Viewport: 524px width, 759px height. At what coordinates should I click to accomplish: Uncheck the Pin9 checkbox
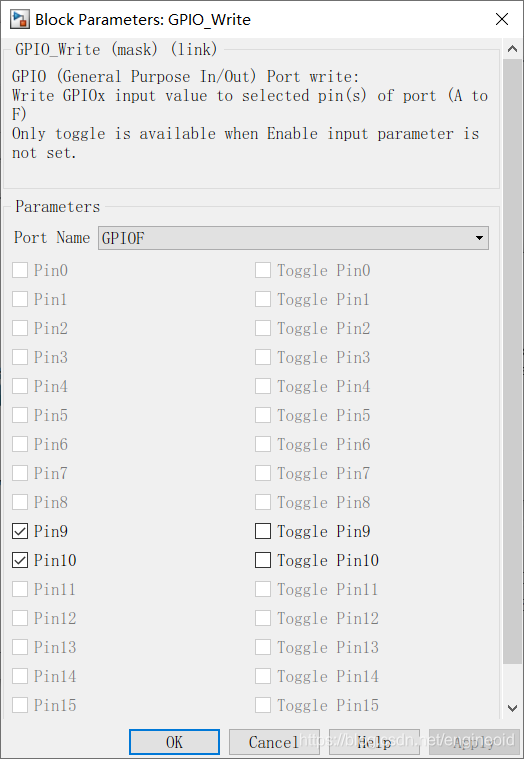[x=20, y=531]
